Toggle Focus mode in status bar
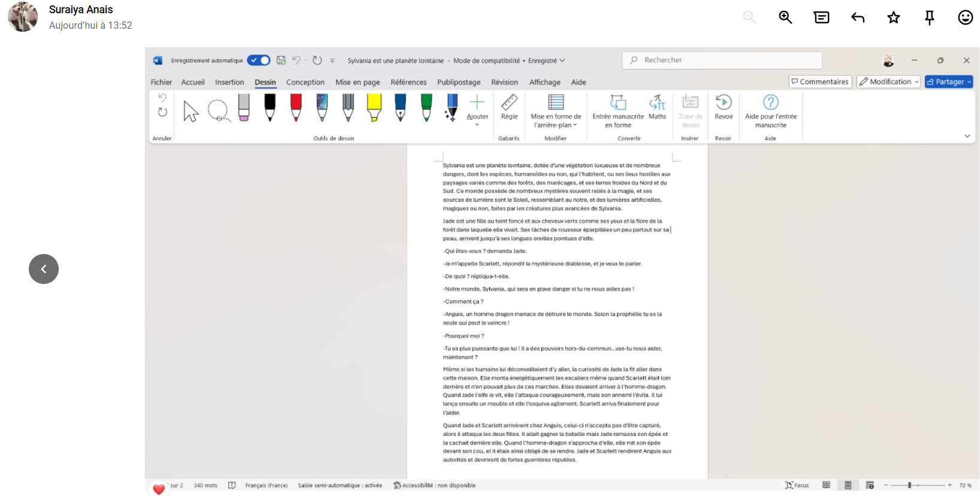Screen dimensions: 980x496 [797, 485]
